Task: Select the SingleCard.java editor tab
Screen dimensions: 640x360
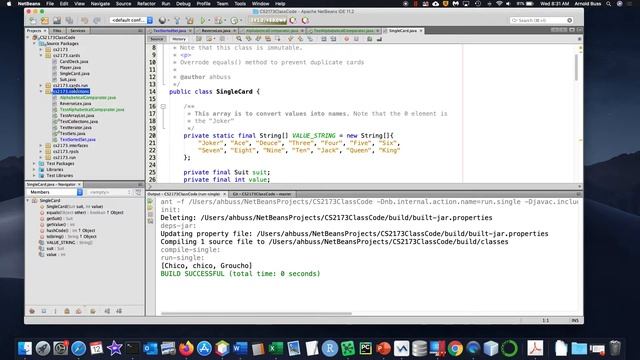Action: 402,31
